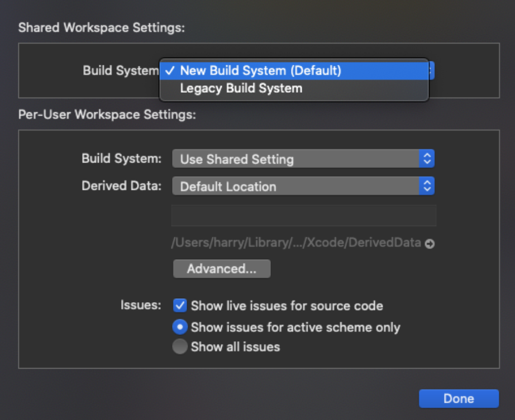Choose Legacy Build System option
The height and width of the screenshot is (420, 515).
pos(294,88)
